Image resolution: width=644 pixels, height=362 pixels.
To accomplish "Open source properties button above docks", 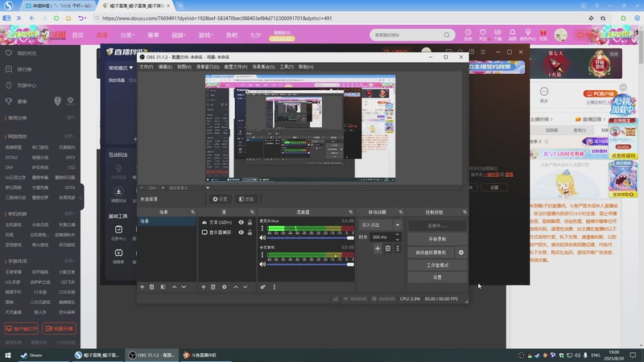I will pos(220,199).
